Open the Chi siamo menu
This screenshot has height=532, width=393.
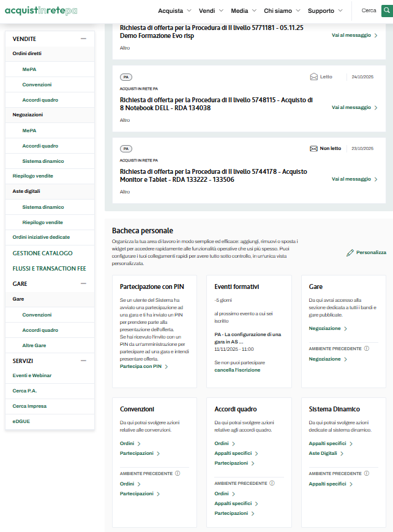pyautogui.click(x=282, y=10)
